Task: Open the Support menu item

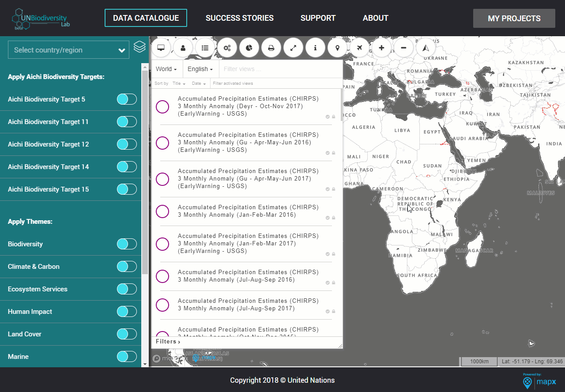Action: point(318,18)
